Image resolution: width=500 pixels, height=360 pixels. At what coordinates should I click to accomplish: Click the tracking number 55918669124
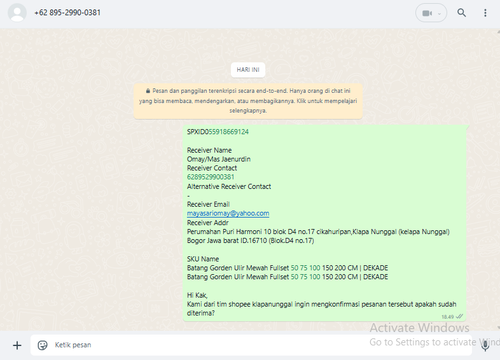pyautogui.click(x=229, y=132)
